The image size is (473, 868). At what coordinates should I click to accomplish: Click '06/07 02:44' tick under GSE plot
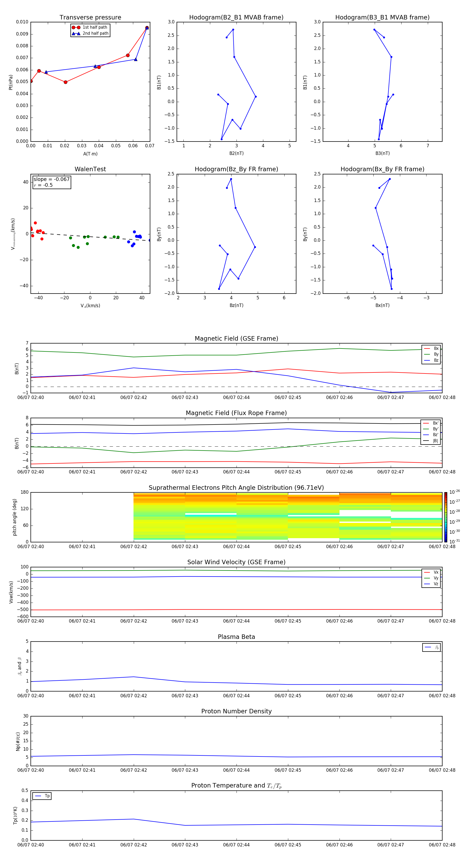coord(236,398)
